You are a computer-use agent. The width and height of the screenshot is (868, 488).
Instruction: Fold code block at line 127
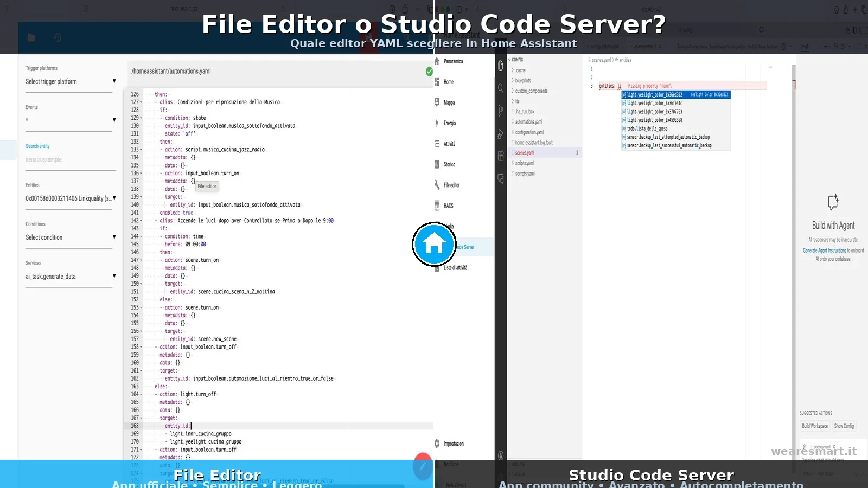142,102
